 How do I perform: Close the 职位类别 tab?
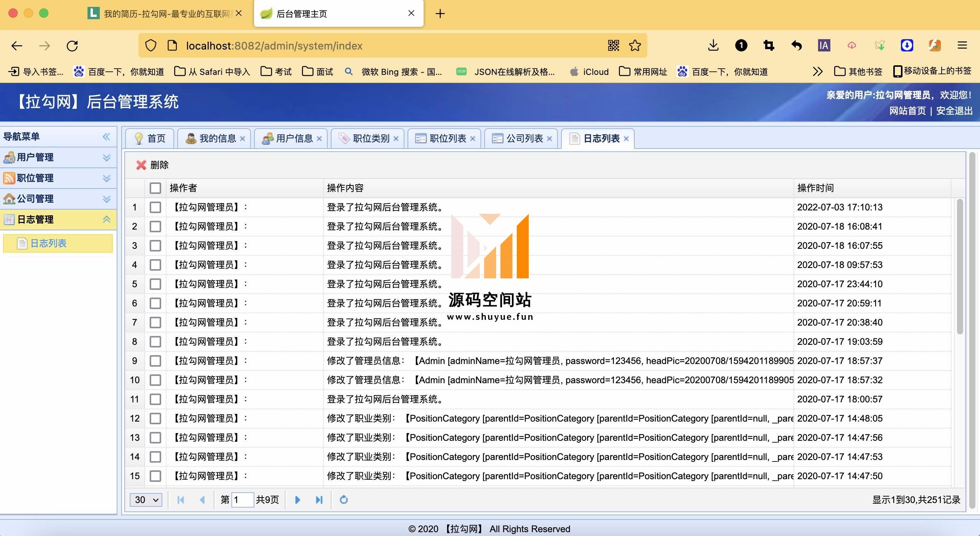pyautogui.click(x=396, y=139)
